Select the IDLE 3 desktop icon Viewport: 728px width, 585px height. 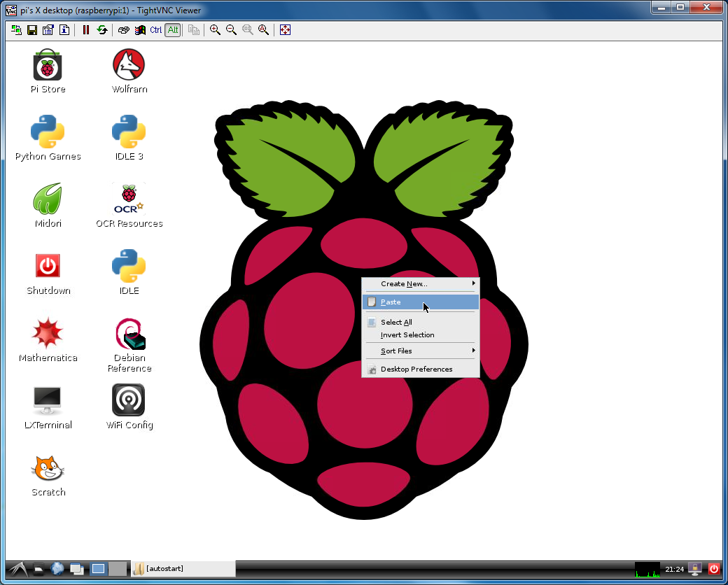(x=129, y=138)
